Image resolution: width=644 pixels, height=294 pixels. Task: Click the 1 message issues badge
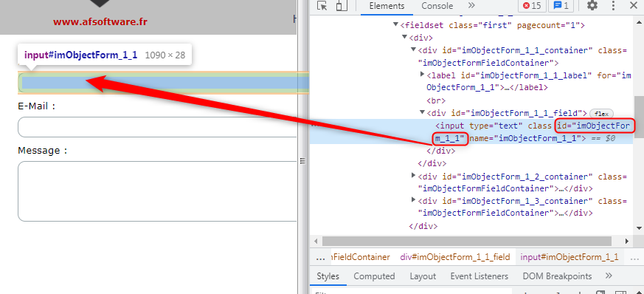[x=561, y=6]
